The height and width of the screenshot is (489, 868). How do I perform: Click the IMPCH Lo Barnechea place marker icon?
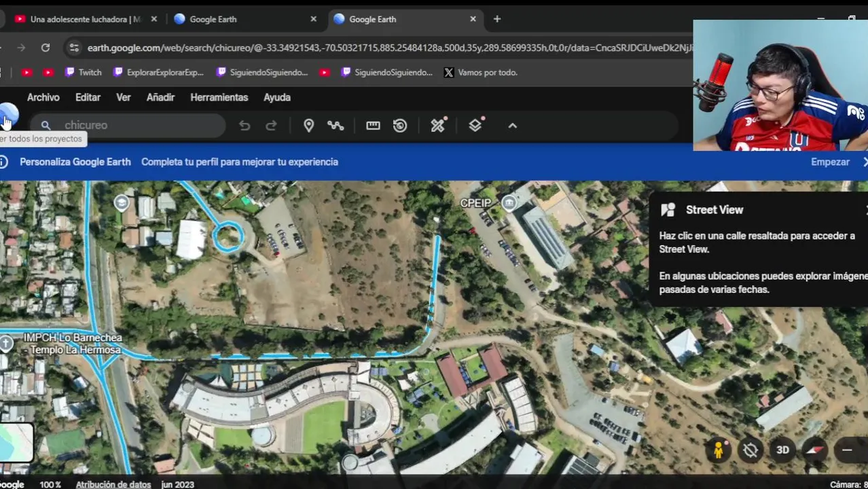pos(6,344)
